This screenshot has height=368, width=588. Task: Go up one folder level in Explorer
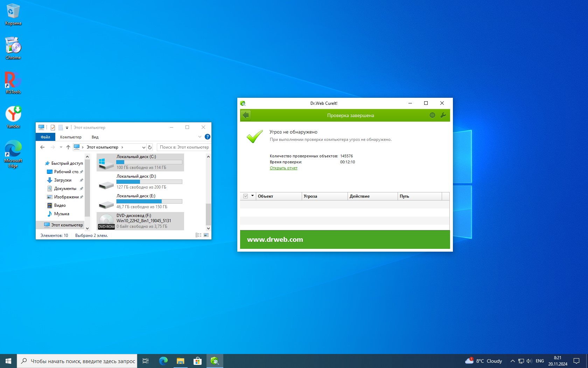(x=68, y=147)
